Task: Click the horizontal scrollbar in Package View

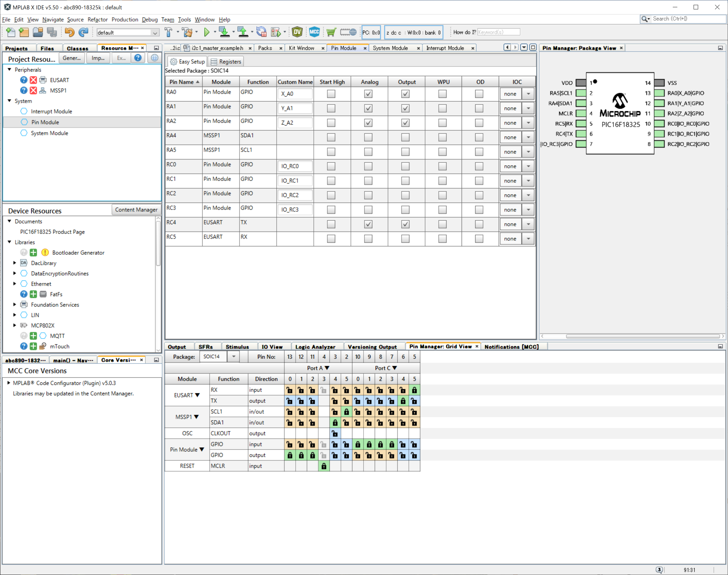Action: pyautogui.click(x=643, y=336)
